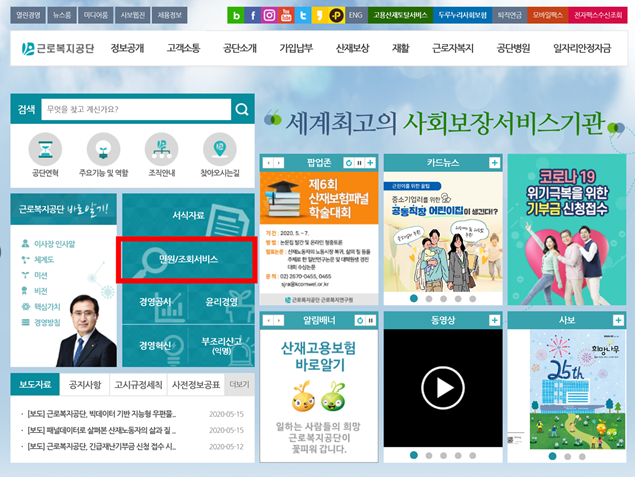This screenshot has height=477, width=635.
Task: Open the YouTube icon
Action: point(286,15)
